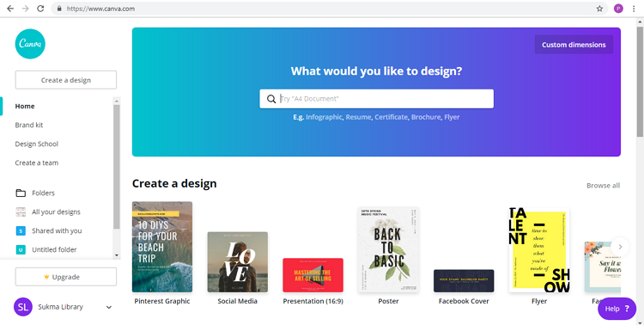Click the browser forward arrow
The width and height of the screenshot is (644, 325).
(26, 9)
